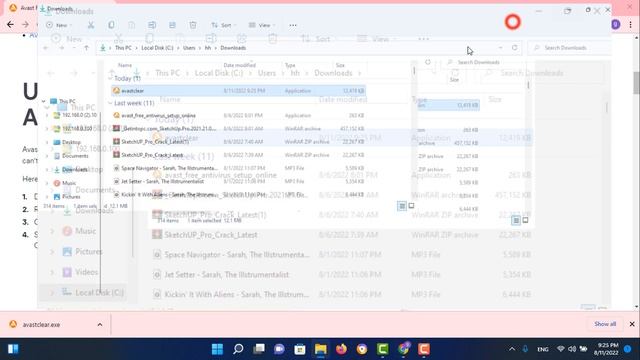Click Explorer's Forward arrow

pos(62,48)
